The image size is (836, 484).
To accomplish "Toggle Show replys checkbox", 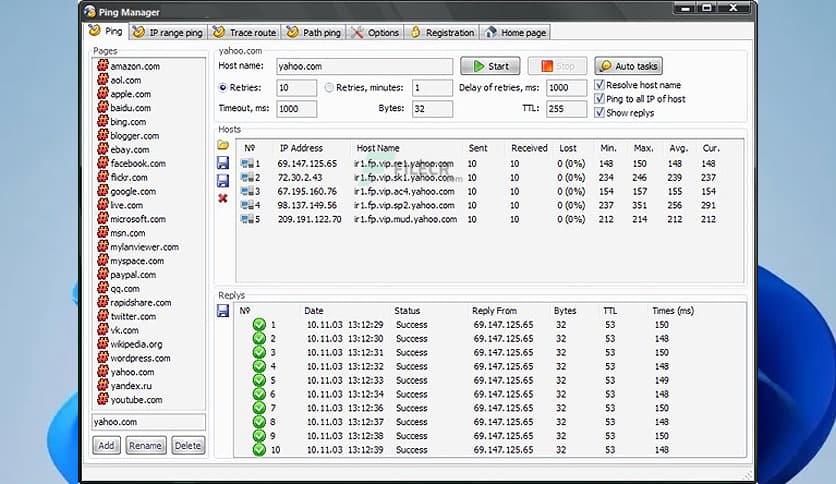I will pos(599,112).
